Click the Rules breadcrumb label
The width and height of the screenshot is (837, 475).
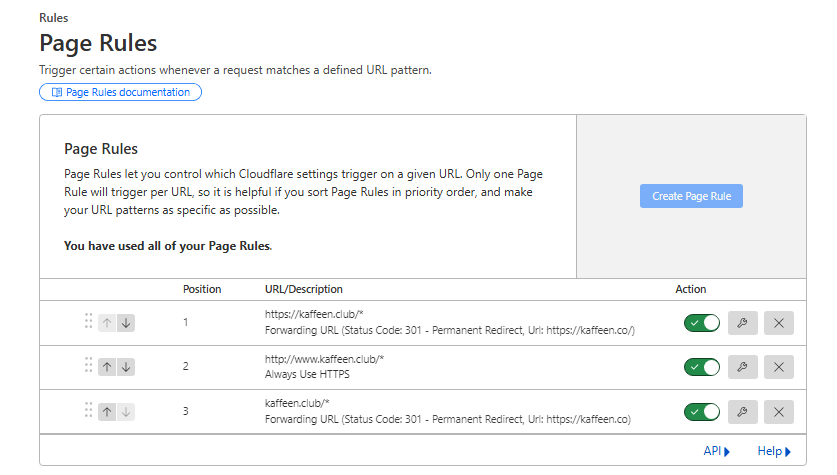click(53, 18)
